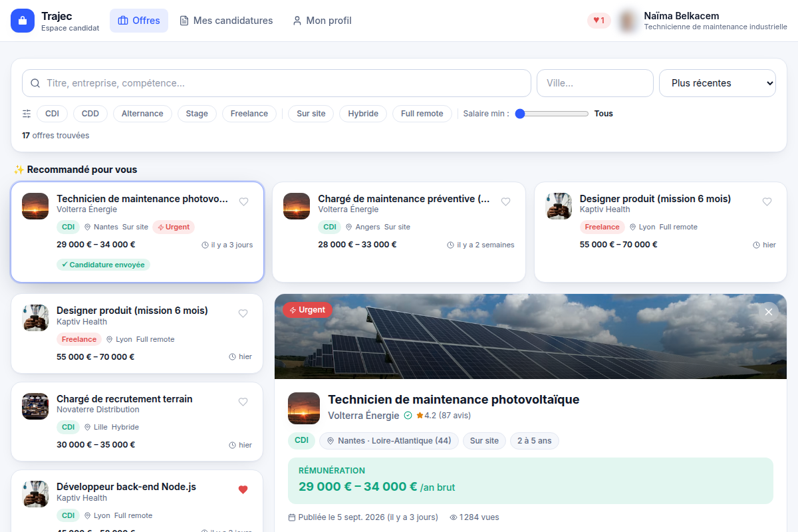Focus the Titre, entreprise, compétence search field
Image resolution: width=798 pixels, height=532 pixels.
[277, 83]
